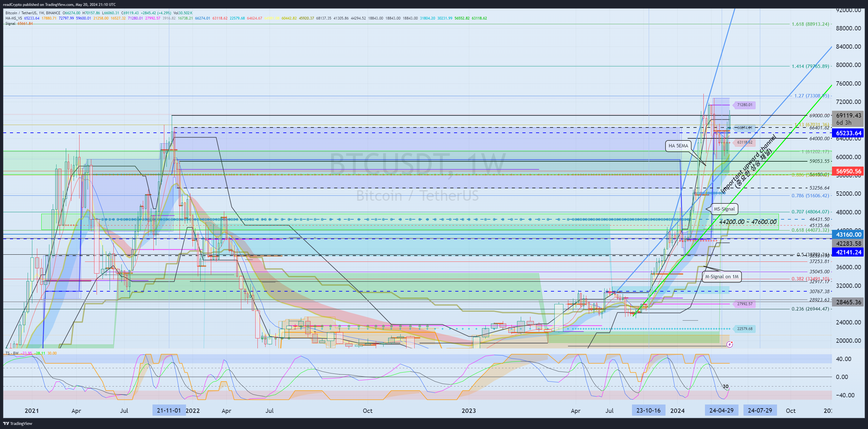Click the 92000.00 top price scale value
Screen dimensions: 868x429
848,10
